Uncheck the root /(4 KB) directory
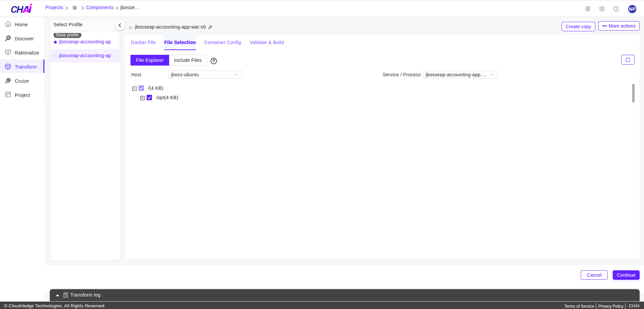Screen dimensions: 644x309 [141, 88]
